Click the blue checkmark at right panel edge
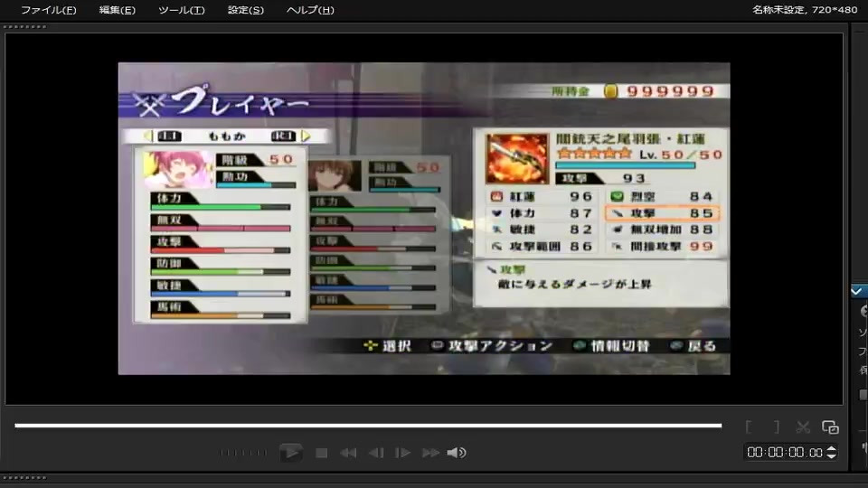 [x=857, y=291]
